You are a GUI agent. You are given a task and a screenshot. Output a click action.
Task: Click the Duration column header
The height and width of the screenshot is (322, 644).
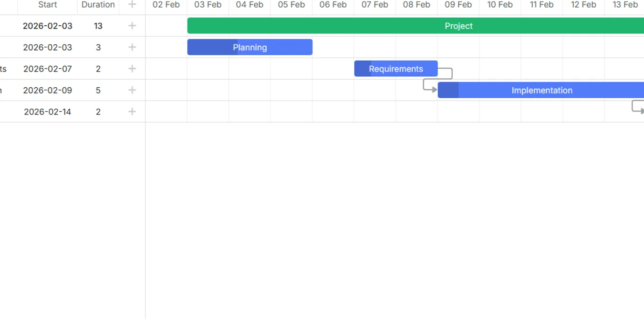click(x=98, y=5)
